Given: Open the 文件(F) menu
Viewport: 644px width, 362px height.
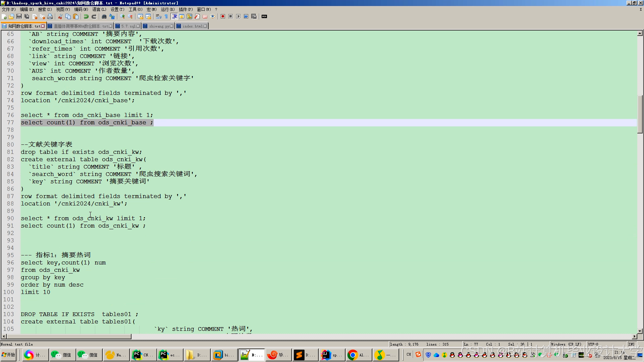Looking at the screenshot, I should pos(9,9).
